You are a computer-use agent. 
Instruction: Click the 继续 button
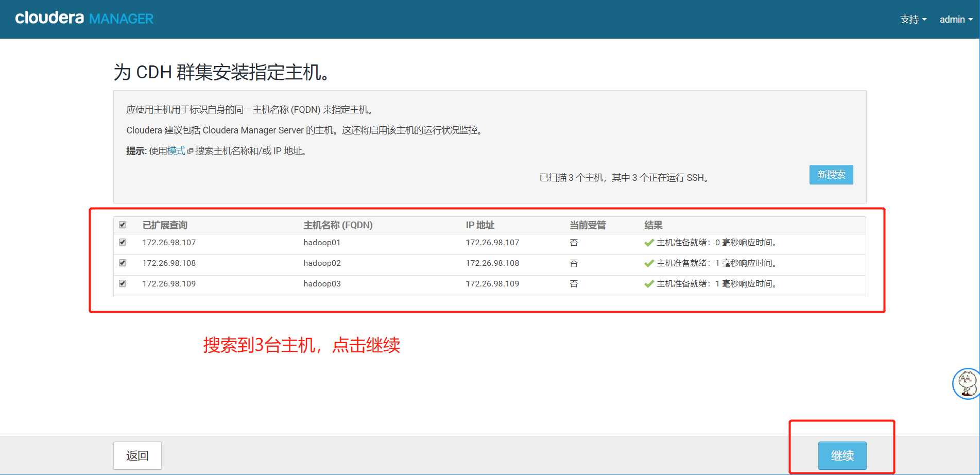[x=843, y=455]
